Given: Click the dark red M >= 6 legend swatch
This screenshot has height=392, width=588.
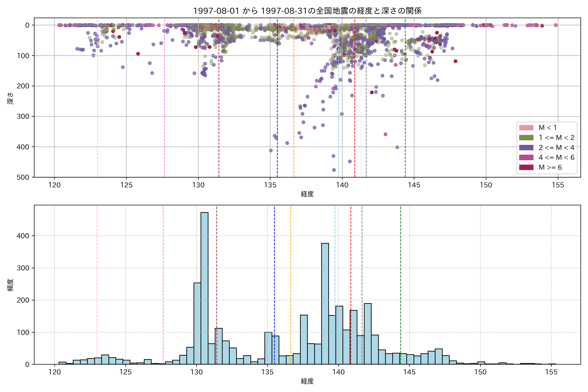Looking at the screenshot, I should (x=526, y=168).
